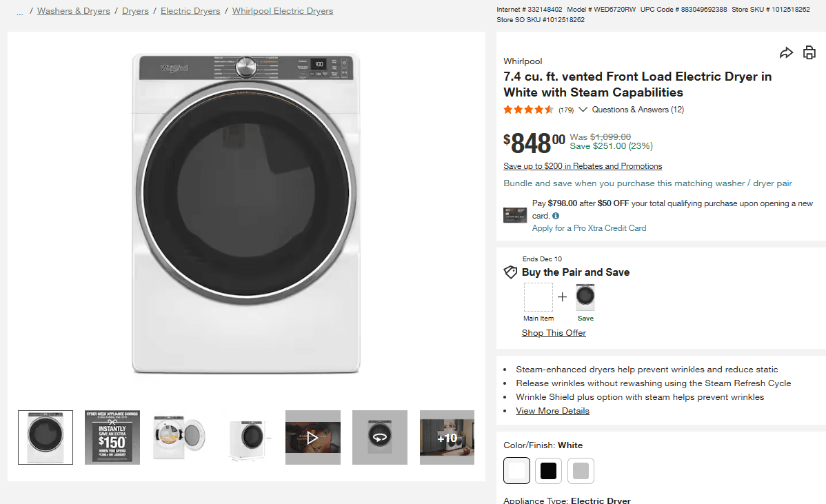Viewport: 826px width, 504px height.
Task: Click the info icon after the $50 OFF offer
Action: [556, 215]
